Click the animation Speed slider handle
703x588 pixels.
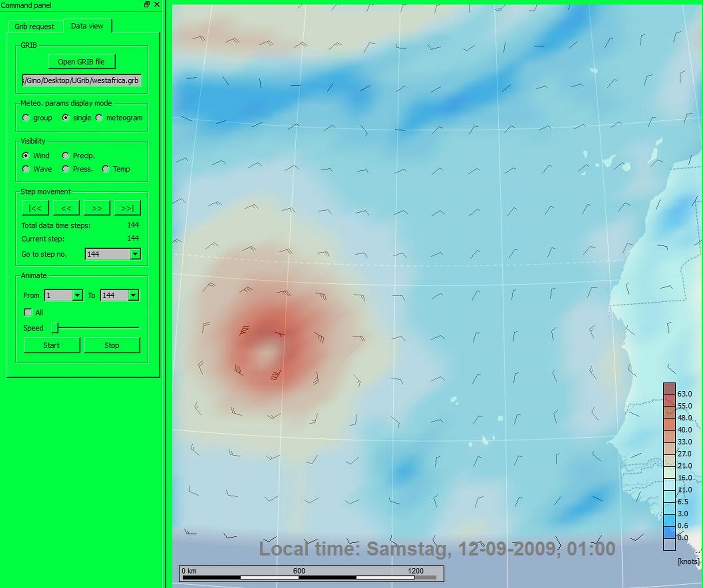(x=55, y=328)
